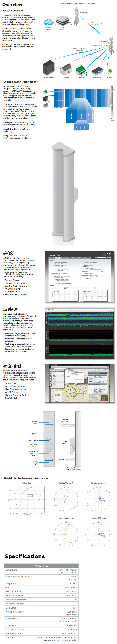Click the Small Business building icon

click(97, 71)
